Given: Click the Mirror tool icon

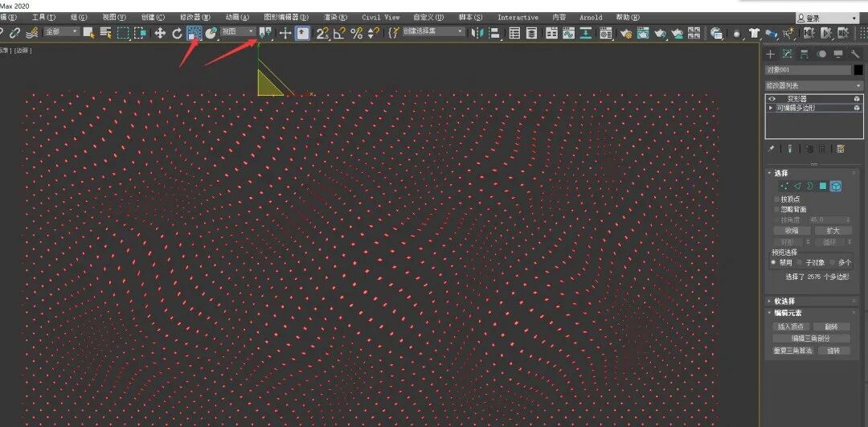Looking at the screenshot, I should tap(476, 33).
